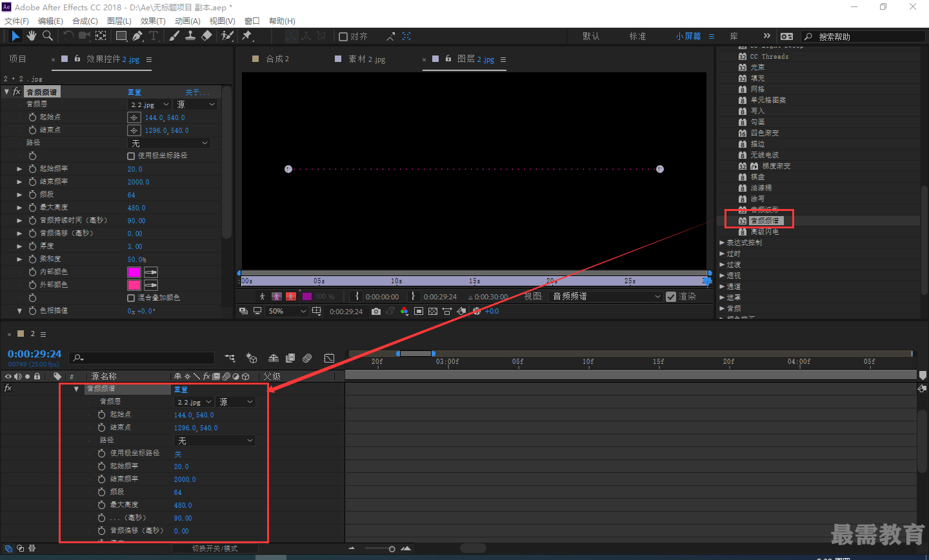Click the start point crosshair picker icon

point(134,117)
